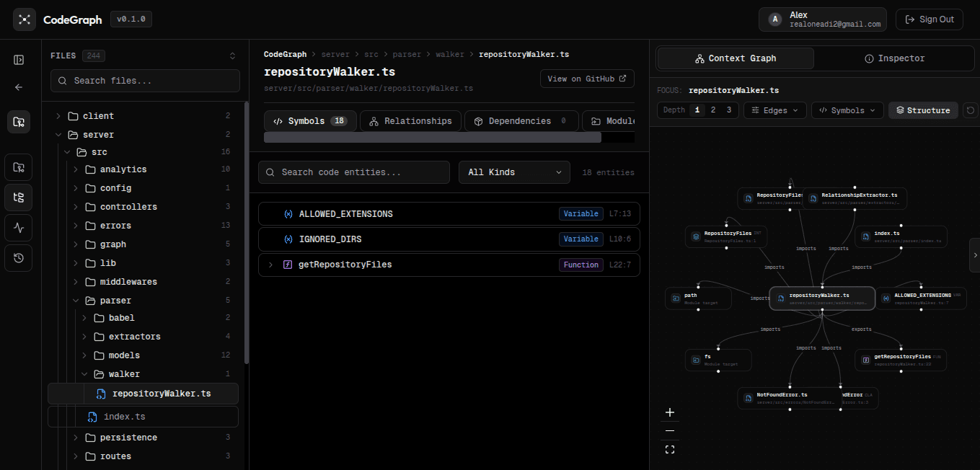Switch to the Inspector tab
The width and height of the screenshot is (980, 470).
point(894,58)
